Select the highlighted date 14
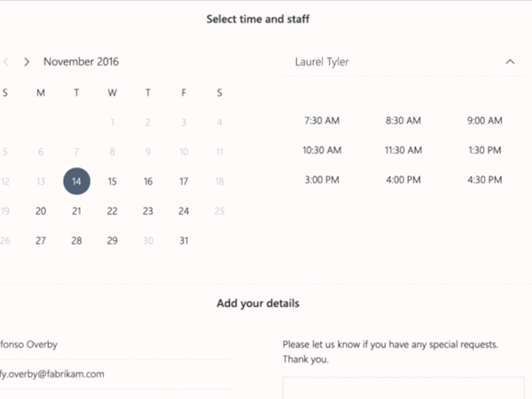Image resolution: width=532 pixels, height=399 pixels. (x=77, y=182)
